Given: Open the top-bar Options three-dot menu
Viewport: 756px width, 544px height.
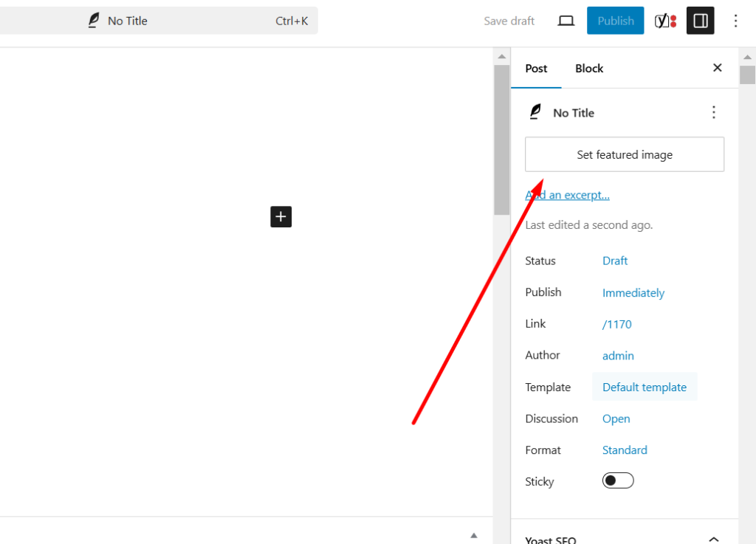Looking at the screenshot, I should click(x=735, y=21).
